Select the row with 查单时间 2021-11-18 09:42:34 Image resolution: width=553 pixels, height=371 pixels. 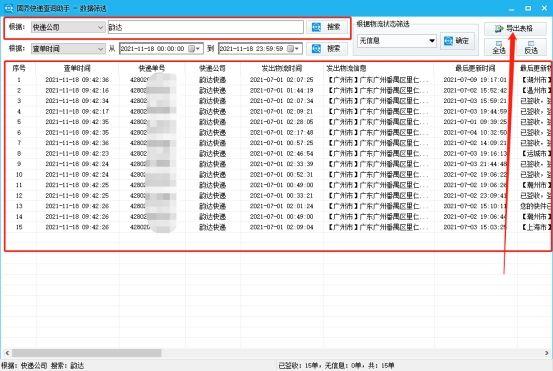point(77,101)
